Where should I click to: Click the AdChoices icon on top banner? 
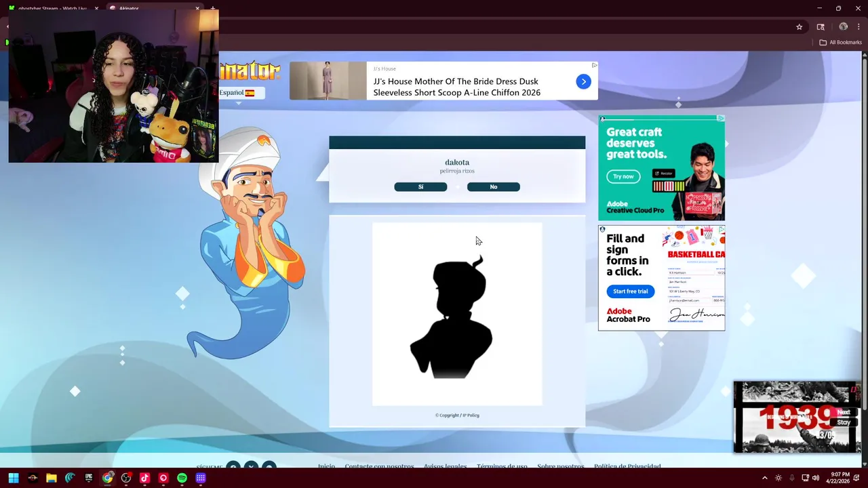point(594,65)
